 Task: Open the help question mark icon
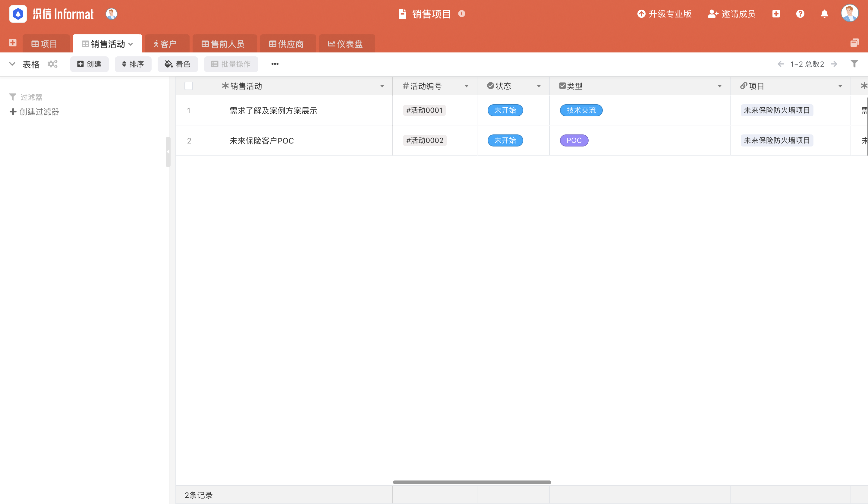point(800,14)
